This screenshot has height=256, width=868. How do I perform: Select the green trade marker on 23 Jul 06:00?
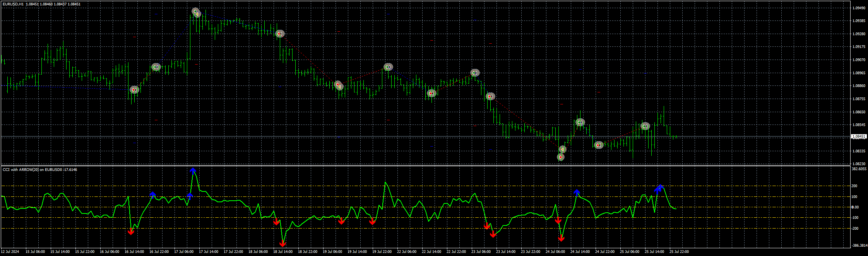(x=475, y=73)
